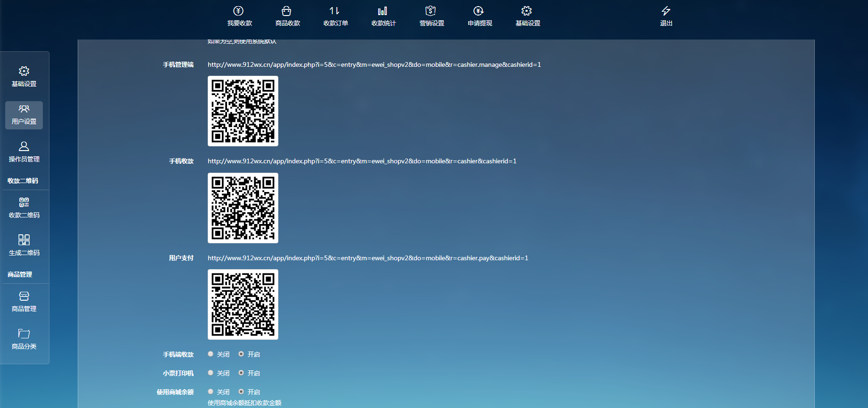Click the 手机管理端 field label
This screenshot has height=408, width=868.
click(x=178, y=64)
